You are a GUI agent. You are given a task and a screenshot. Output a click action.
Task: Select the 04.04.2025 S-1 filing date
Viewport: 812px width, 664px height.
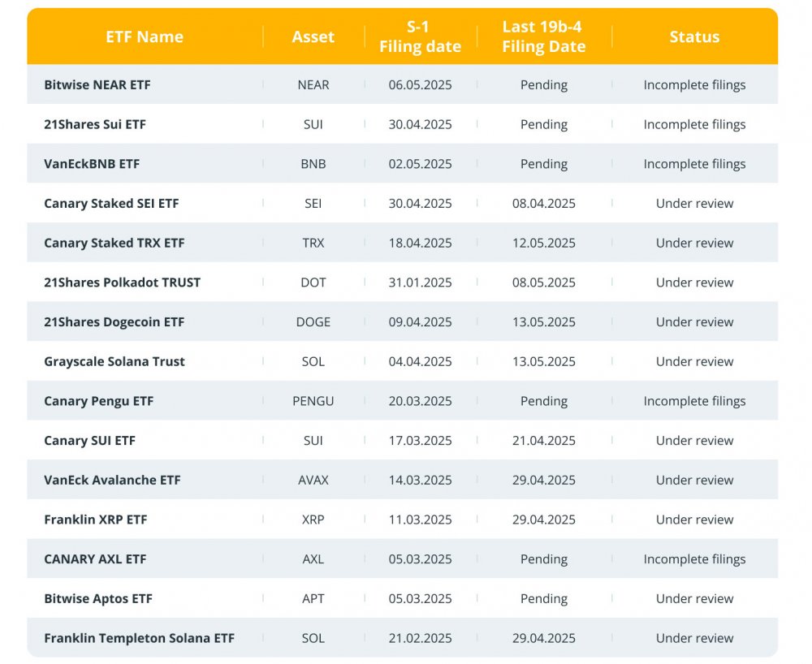(x=420, y=361)
